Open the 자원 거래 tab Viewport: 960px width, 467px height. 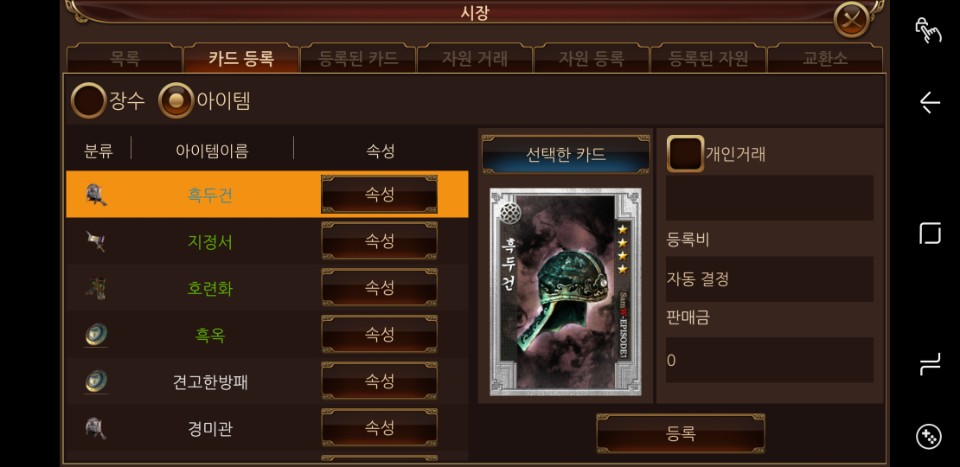[x=474, y=59]
